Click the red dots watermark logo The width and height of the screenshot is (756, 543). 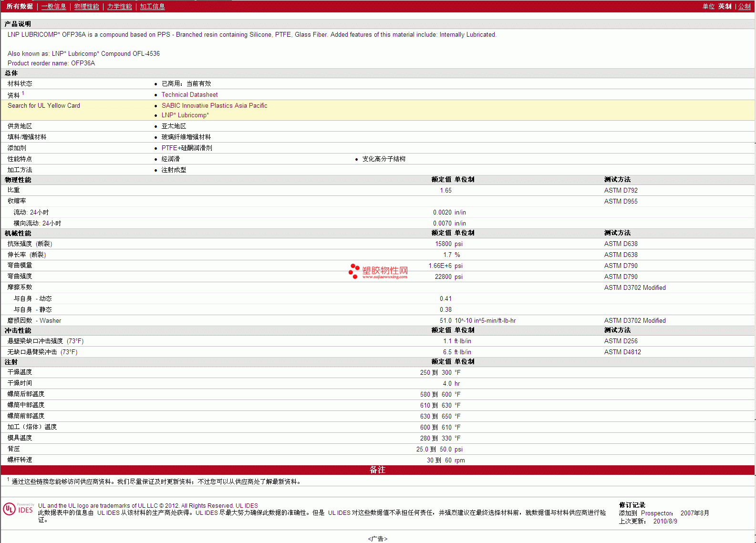[354, 271]
